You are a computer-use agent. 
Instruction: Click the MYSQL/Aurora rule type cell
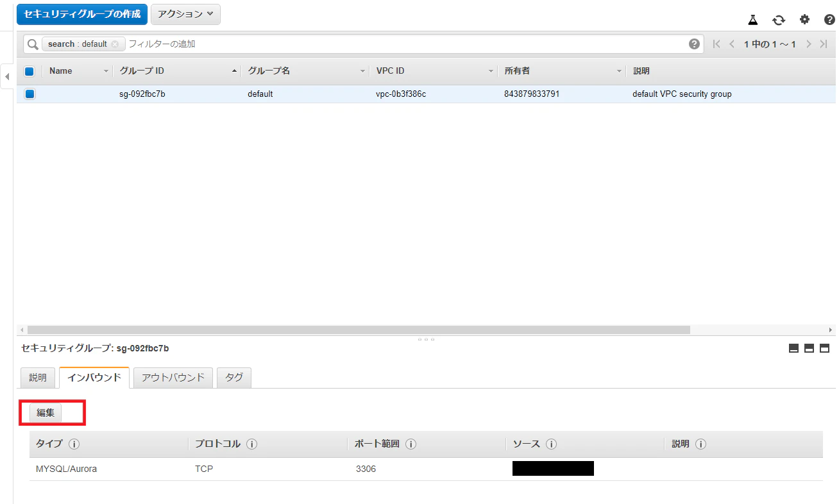(x=67, y=469)
